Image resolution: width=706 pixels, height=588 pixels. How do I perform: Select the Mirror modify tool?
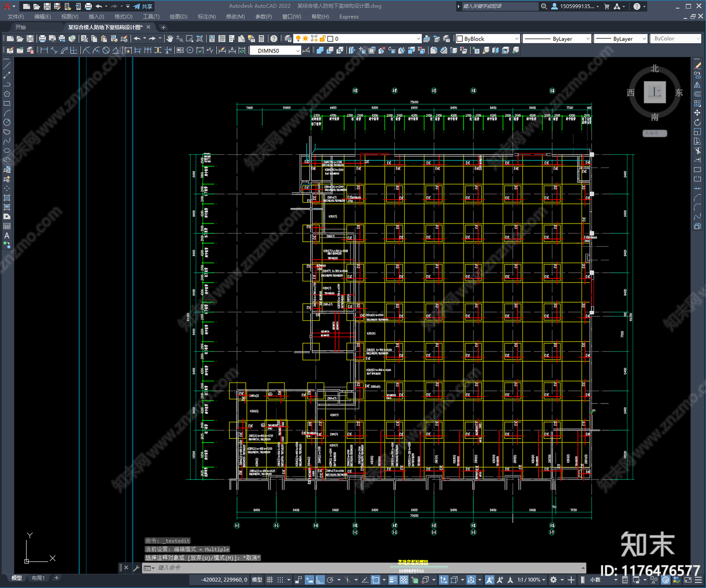697,85
